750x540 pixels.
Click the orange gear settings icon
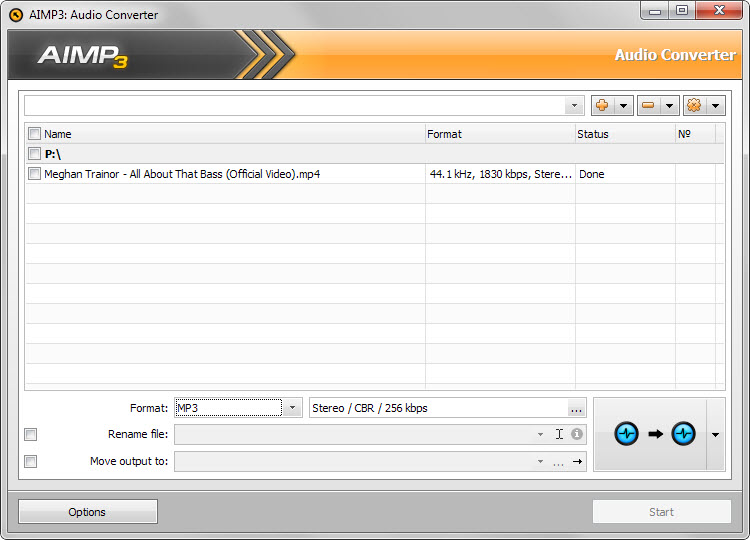[694, 105]
